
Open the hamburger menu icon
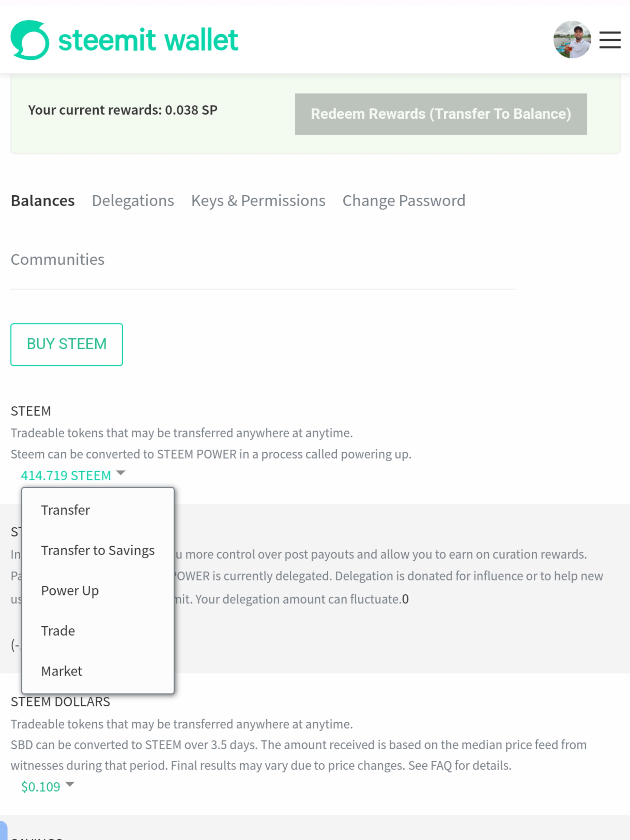[x=610, y=40]
